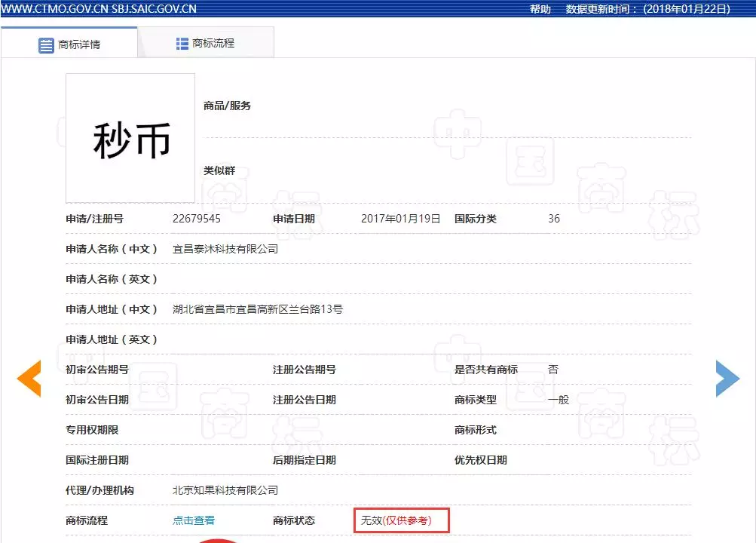756x543 pixels.
Task: Click the 申请日期 label
Action: point(294,219)
